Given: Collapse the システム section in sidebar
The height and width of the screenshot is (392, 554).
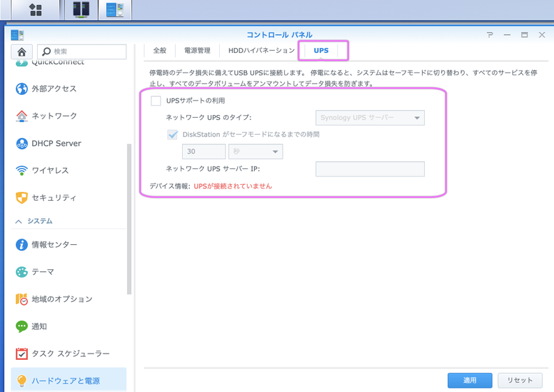Looking at the screenshot, I should [19, 221].
